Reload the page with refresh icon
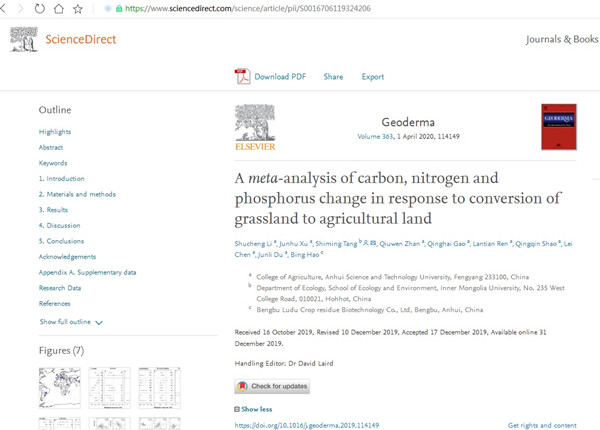 coord(40,8)
